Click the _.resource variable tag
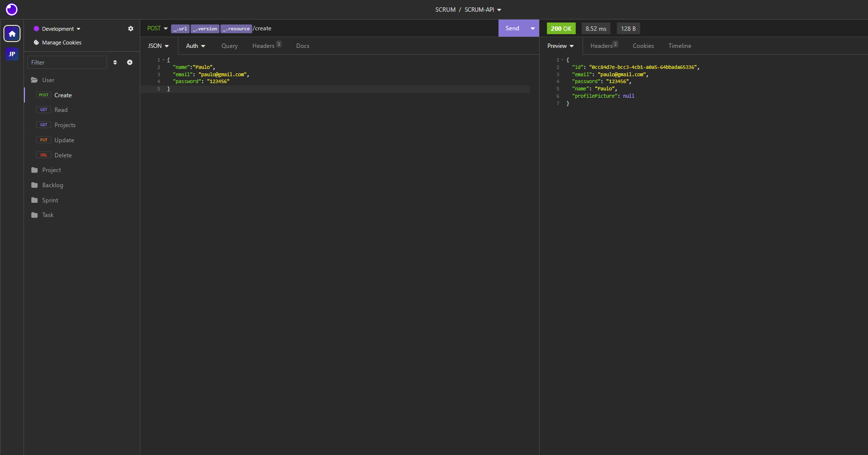This screenshot has width=868, height=455. pos(236,28)
